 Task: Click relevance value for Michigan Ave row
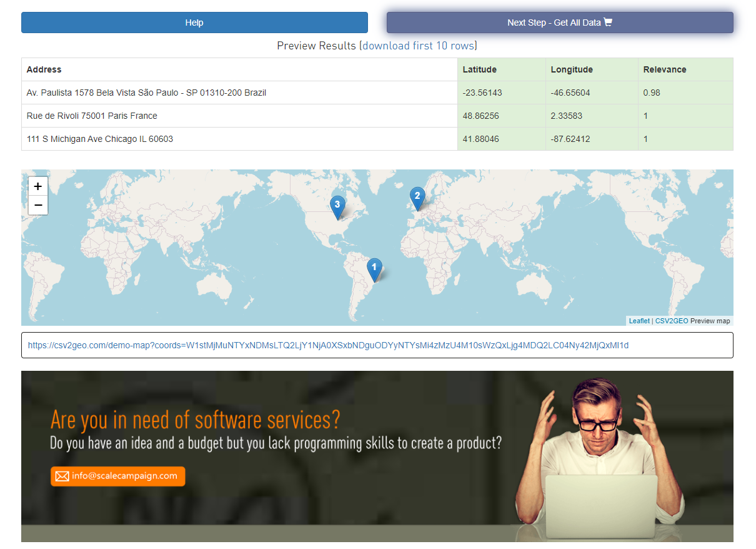coord(645,139)
